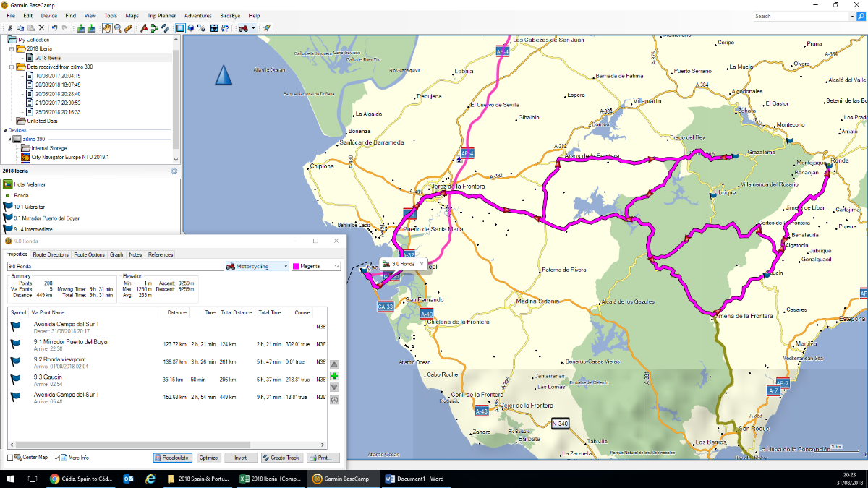Screen dimensions: 868x488
Task: Open the BirdsEye menu
Action: [231, 15]
